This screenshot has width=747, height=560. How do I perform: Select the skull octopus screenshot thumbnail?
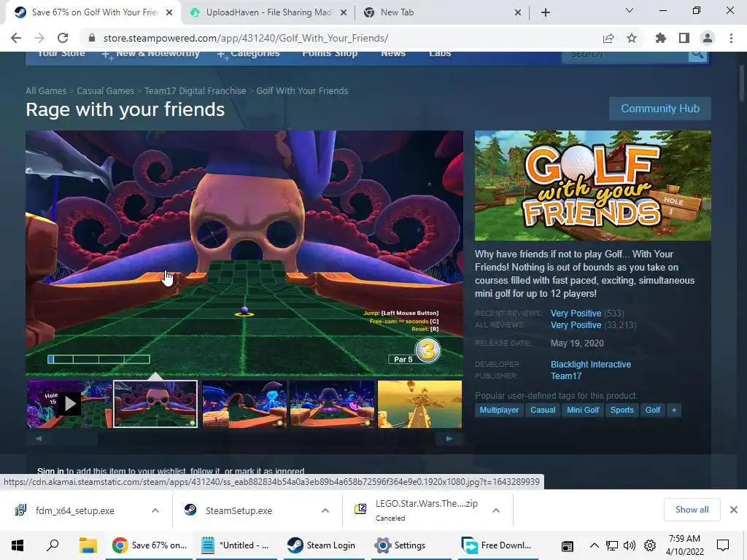pyautogui.click(x=156, y=404)
